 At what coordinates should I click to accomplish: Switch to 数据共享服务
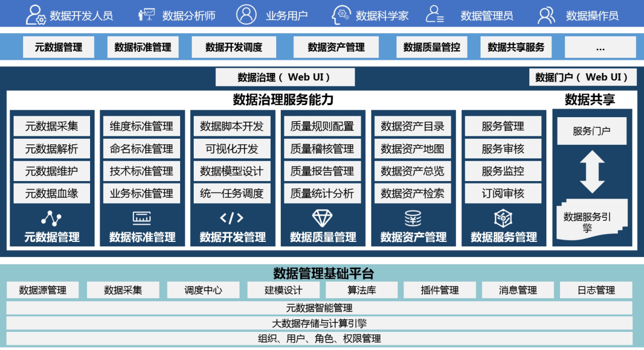[516, 47]
